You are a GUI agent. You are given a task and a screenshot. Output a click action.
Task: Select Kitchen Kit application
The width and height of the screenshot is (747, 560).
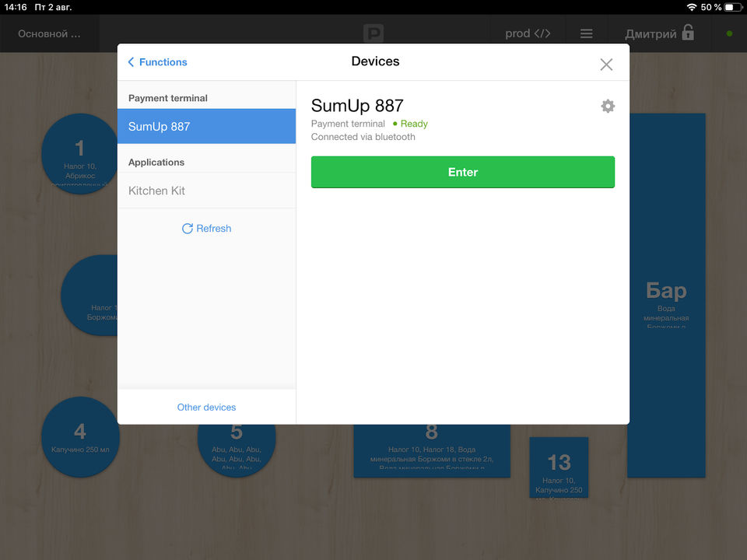tap(206, 191)
